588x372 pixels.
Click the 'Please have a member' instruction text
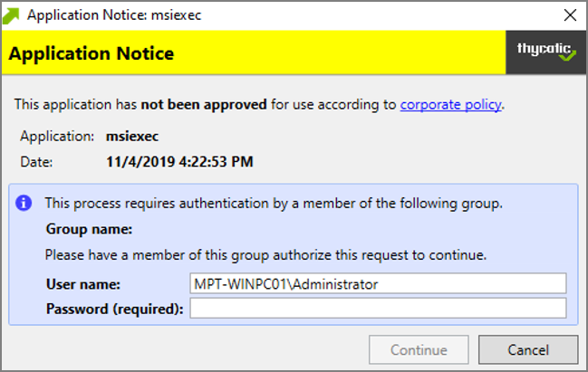click(265, 255)
